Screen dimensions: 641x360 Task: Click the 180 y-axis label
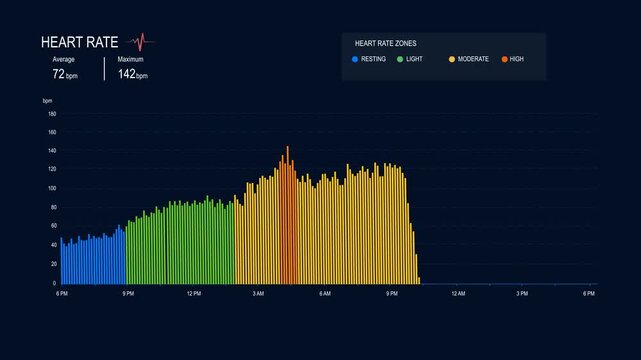[x=52, y=114]
